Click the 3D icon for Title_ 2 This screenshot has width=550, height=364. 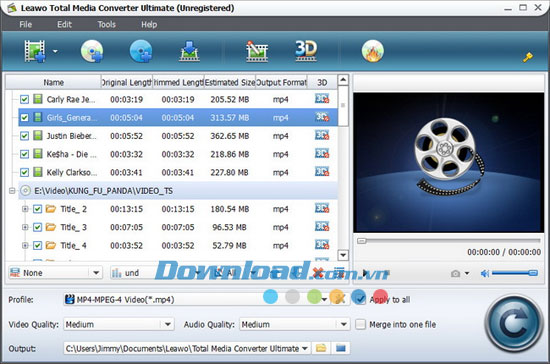(322, 208)
